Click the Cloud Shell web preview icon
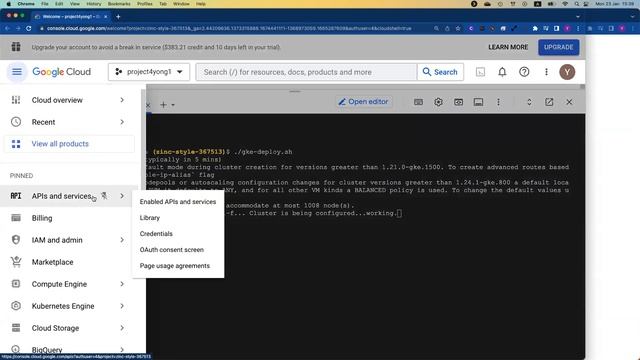The image size is (640, 360). click(x=458, y=102)
